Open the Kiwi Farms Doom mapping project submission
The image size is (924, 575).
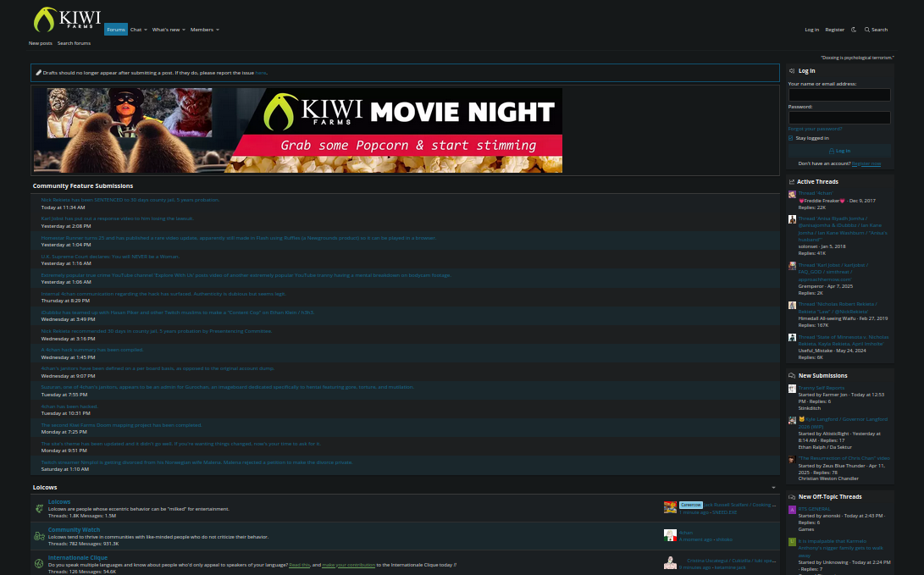(x=121, y=425)
